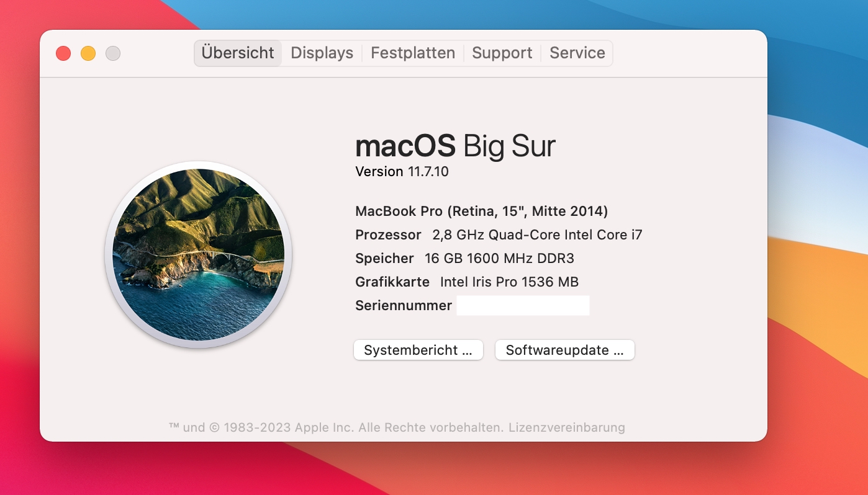
Task: Open the Festplatten tab
Action: point(413,53)
